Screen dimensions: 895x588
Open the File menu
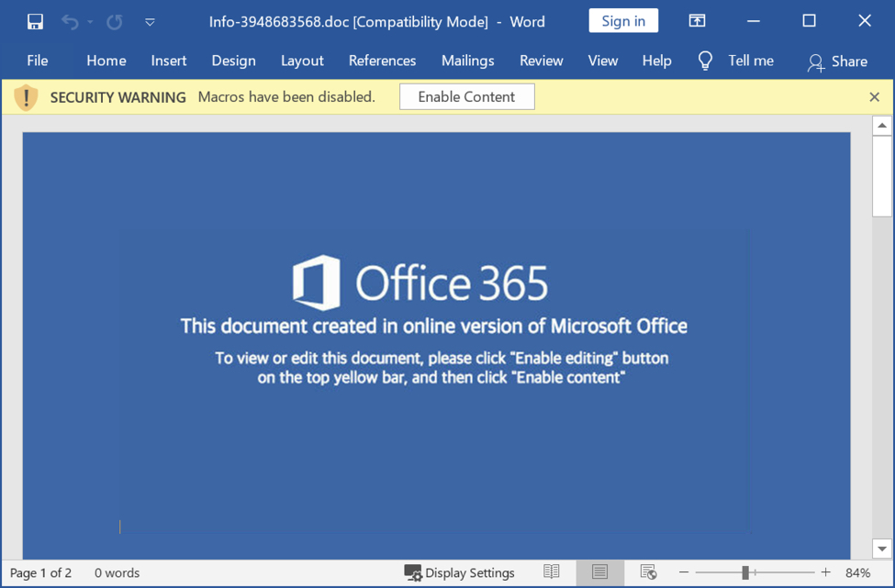38,61
